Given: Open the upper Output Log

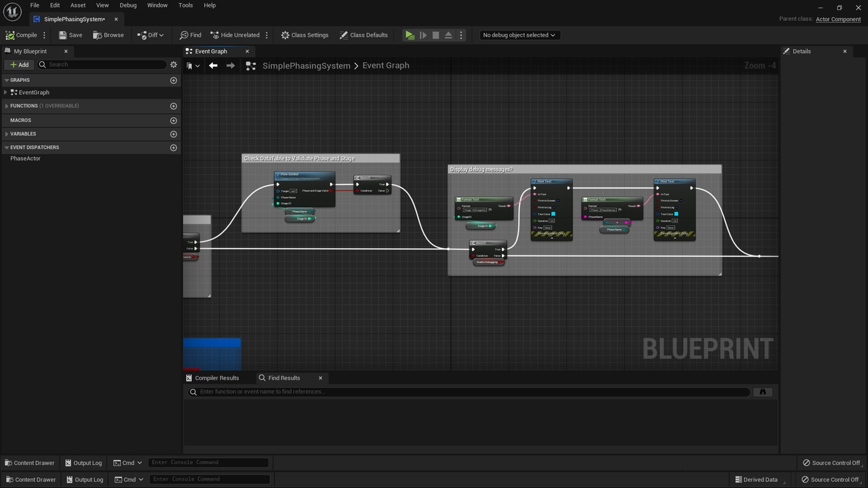Looking at the screenshot, I should point(83,463).
